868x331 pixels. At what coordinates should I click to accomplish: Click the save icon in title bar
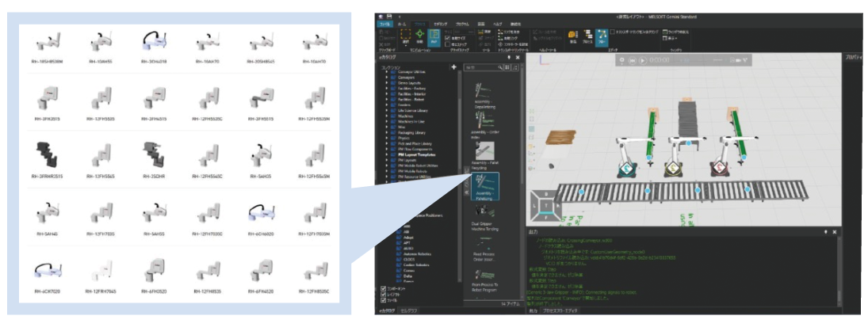(x=390, y=16)
